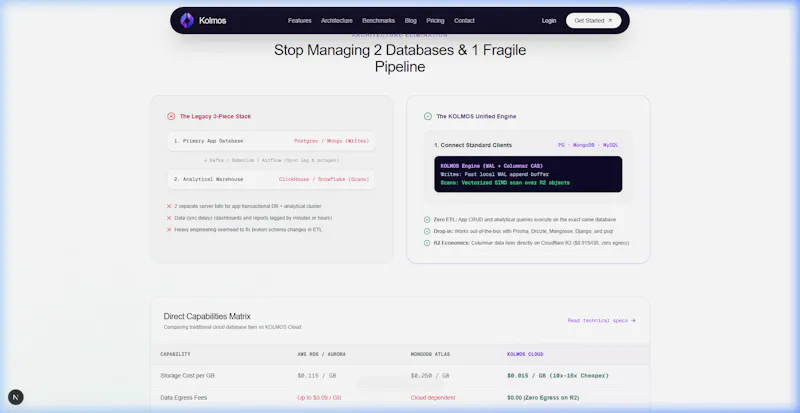Click the AWS RDS / AURORA column header

[321, 354]
